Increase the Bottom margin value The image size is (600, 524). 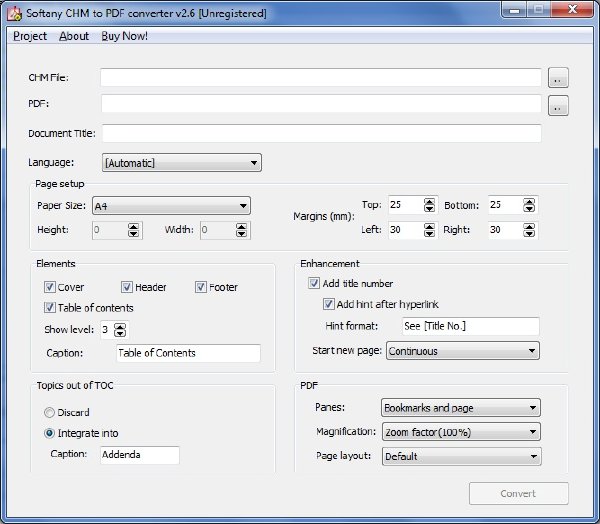click(529, 202)
